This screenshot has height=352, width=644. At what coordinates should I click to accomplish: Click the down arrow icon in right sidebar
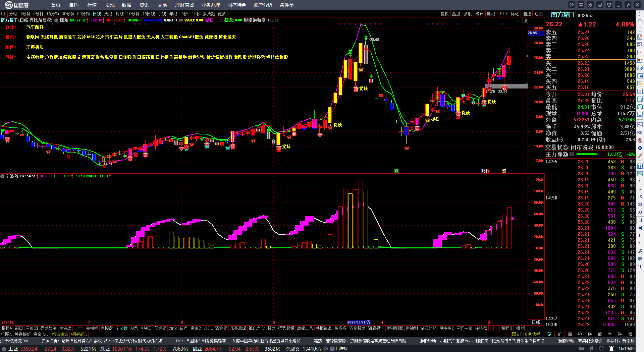pos(640,29)
